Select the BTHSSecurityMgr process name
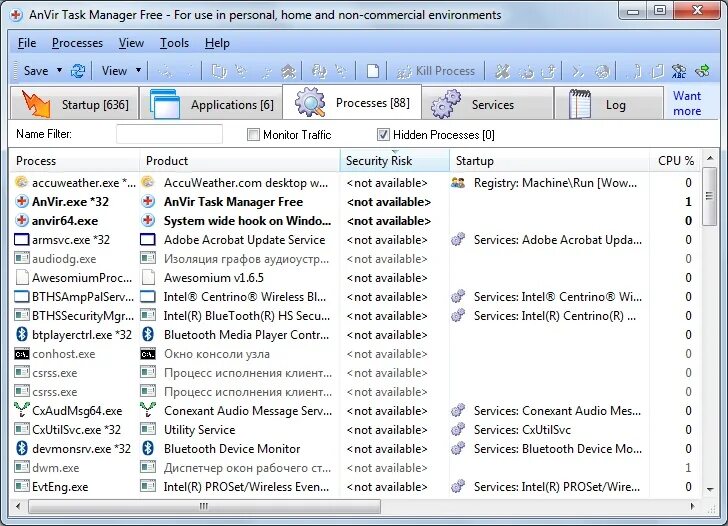Image resolution: width=728 pixels, height=526 pixels. click(x=83, y=316)
